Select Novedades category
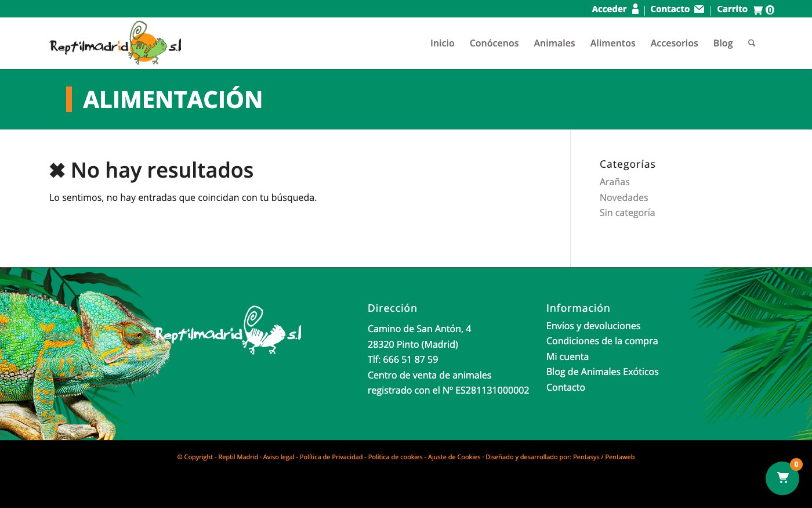Image resolution: width=812 pixels, height=508 pixels. 623,197
